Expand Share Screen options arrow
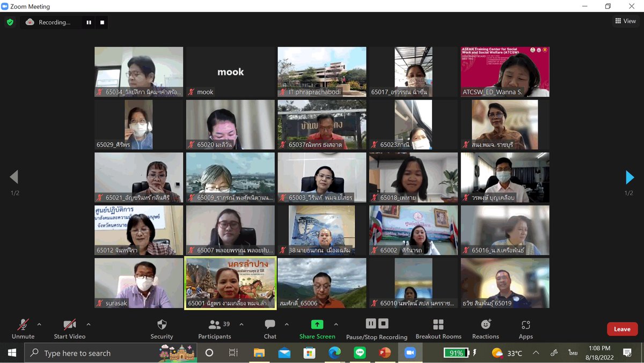The height and width of the screenshot is (363, 644). (336, 324)
